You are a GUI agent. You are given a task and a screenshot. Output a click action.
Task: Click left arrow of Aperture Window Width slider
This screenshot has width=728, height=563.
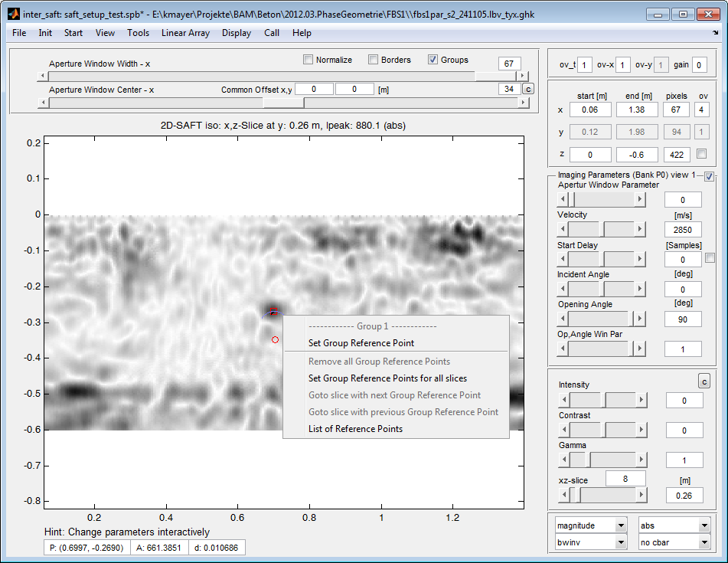pos(43,76)
